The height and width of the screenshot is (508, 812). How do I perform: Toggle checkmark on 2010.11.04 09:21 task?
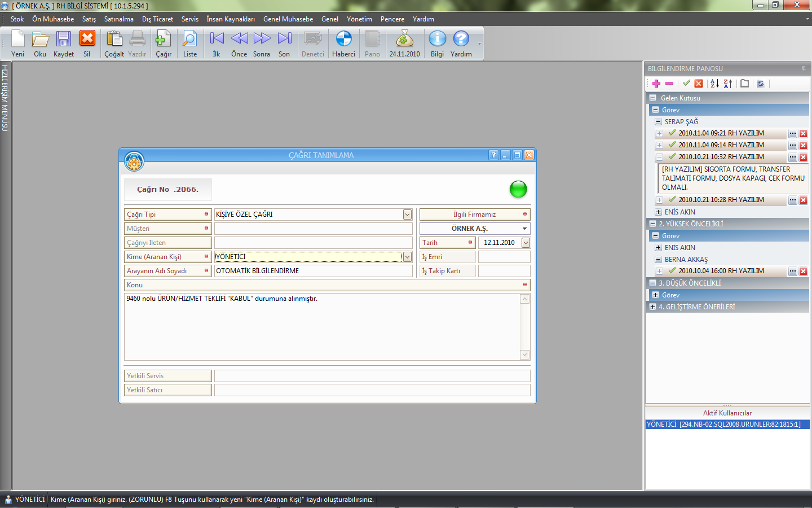coord(672,133)
